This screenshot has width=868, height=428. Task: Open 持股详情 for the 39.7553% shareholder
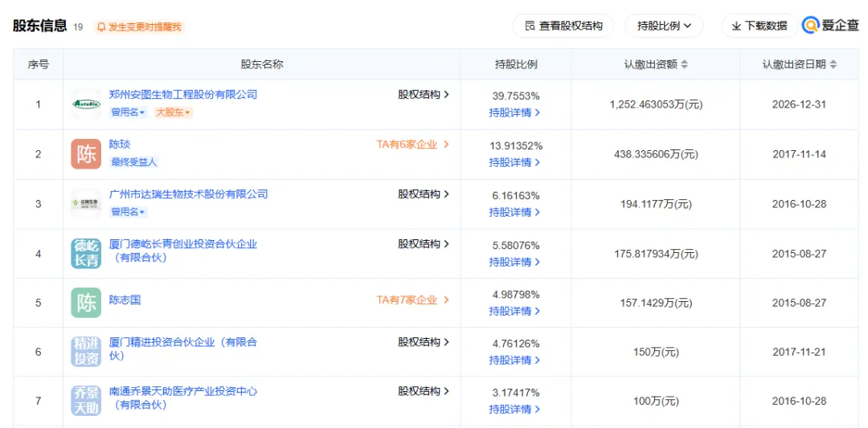click(x=514, y=112)
